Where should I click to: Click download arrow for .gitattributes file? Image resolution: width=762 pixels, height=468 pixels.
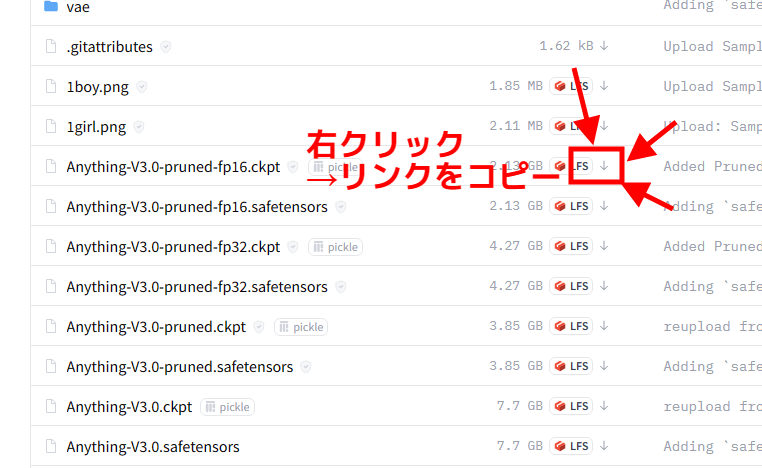click(x=604, y=46)
